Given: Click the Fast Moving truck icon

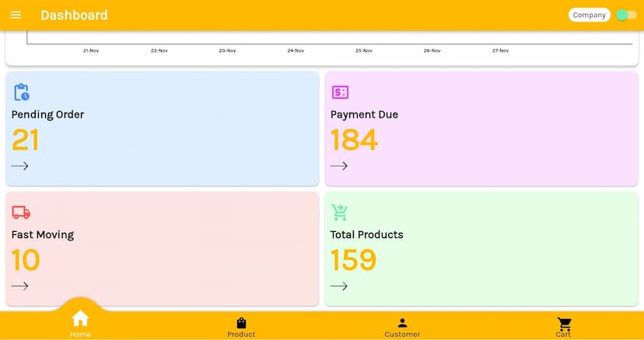Looking at the screenshot, I should pos(21,212).
